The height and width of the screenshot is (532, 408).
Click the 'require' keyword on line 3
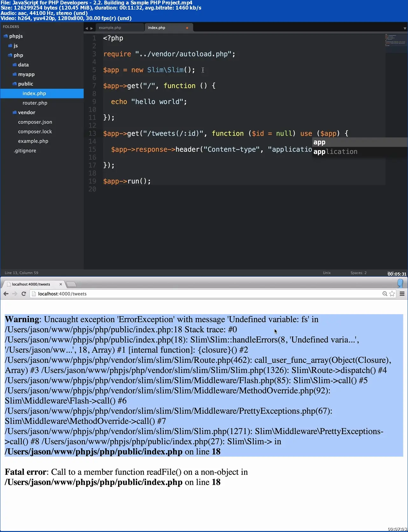pos(117,54)
